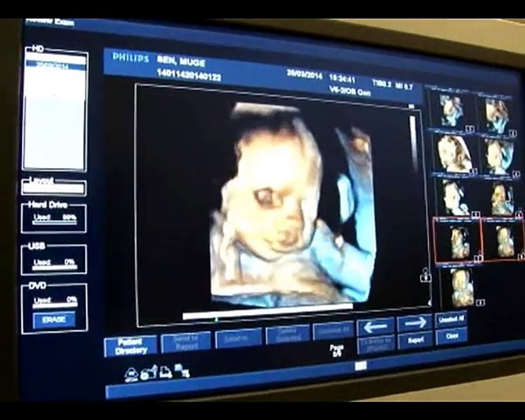Click the DVD label
The width and height of the screenshot is (525, 420).
point(38,285)
